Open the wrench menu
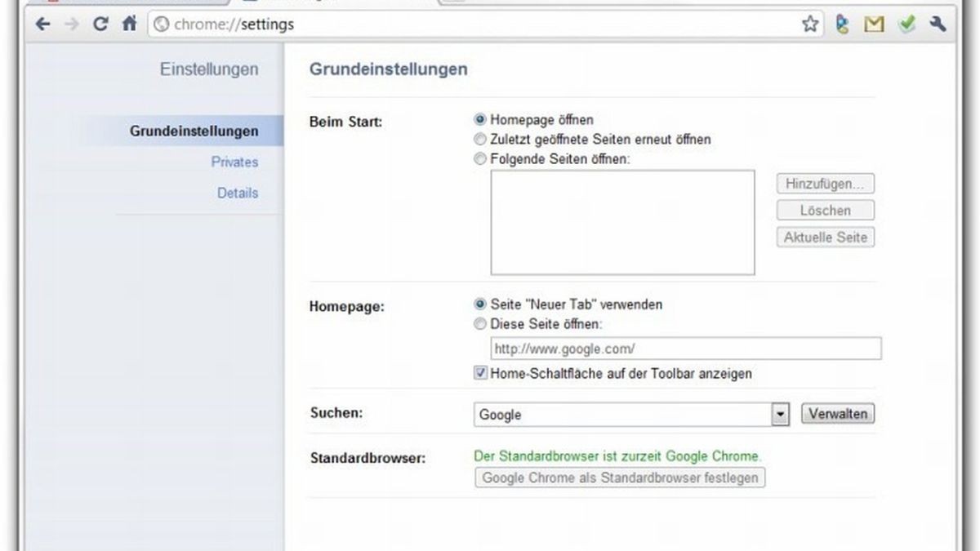 (x=936, y=24)
